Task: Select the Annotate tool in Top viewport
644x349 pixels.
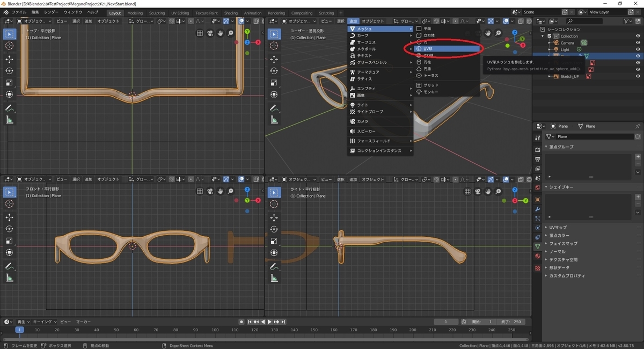Action: click(x=9, y=108)
